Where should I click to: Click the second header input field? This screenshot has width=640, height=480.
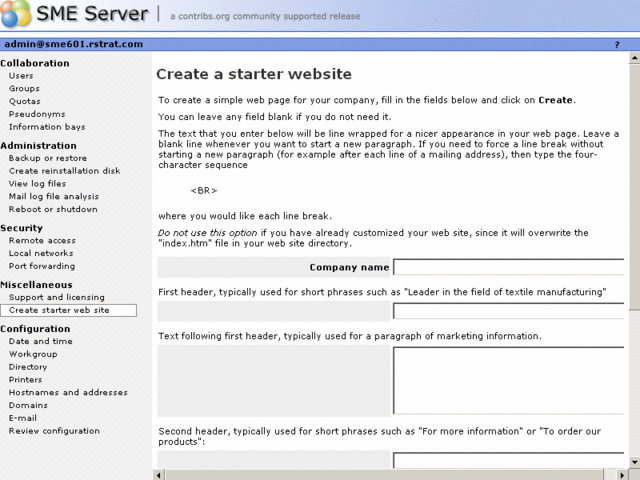(509, 460)
